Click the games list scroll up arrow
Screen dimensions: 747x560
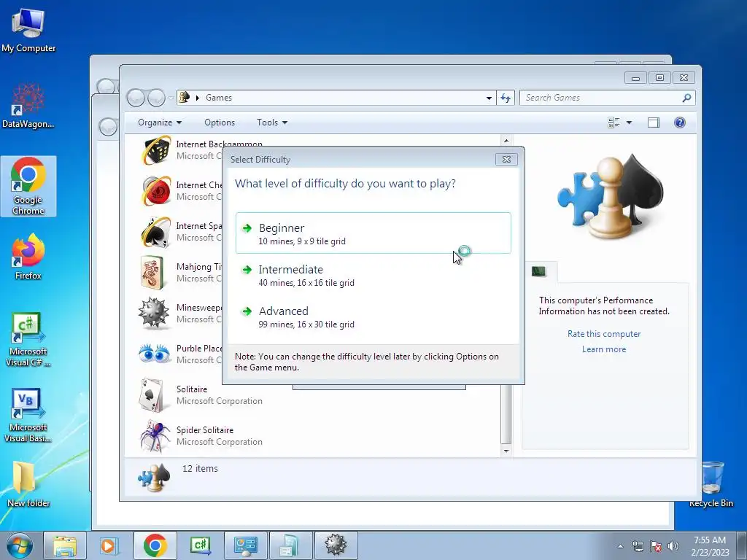point(506,141)
